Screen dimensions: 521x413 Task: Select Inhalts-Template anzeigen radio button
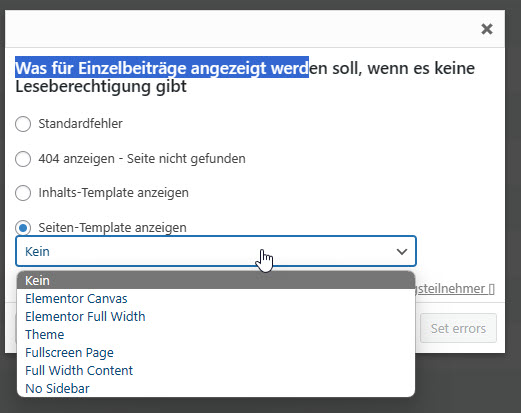(x=23, y=193)
